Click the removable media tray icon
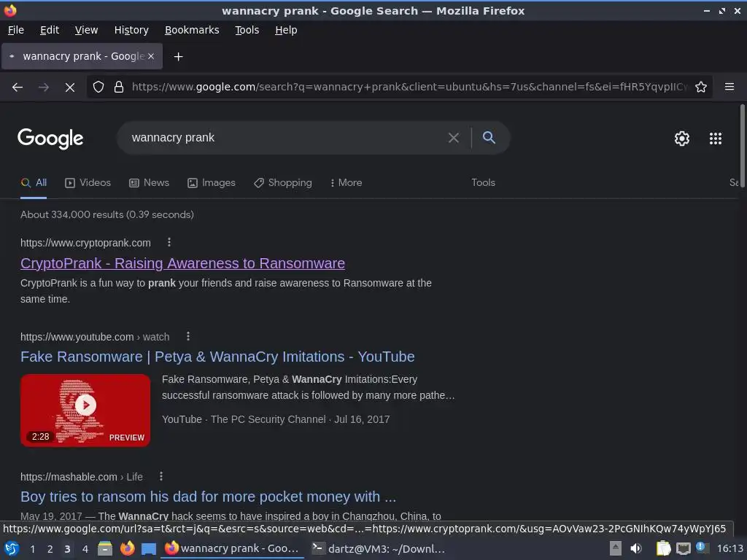 click(x=616, y=548)
